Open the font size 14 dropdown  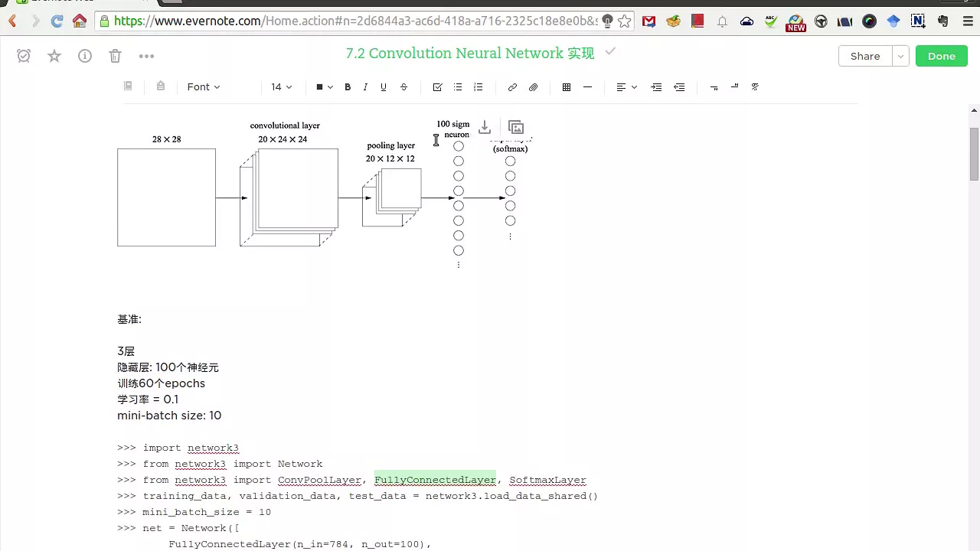(282, 87)
